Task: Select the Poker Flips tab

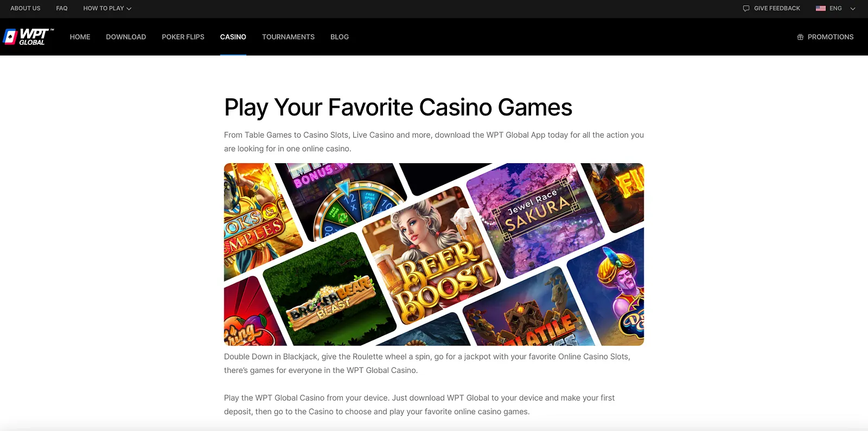Action: [183, 37]
